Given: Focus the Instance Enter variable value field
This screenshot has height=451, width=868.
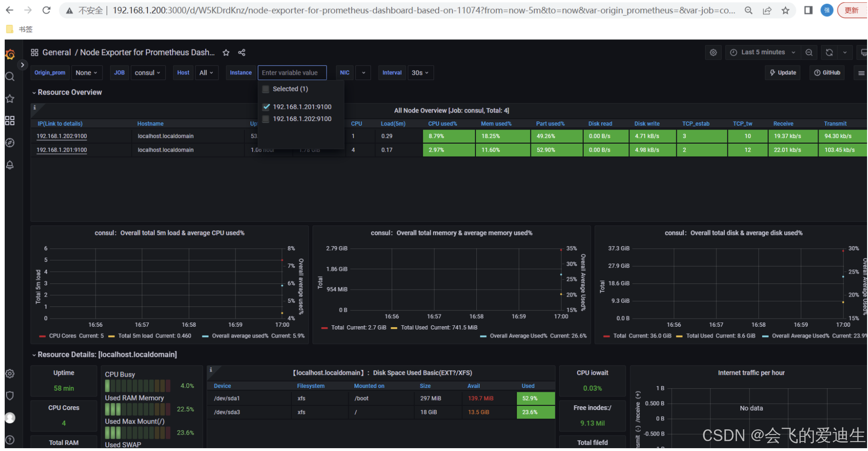Looking at the screenshot, I should [x=292, y=73].
